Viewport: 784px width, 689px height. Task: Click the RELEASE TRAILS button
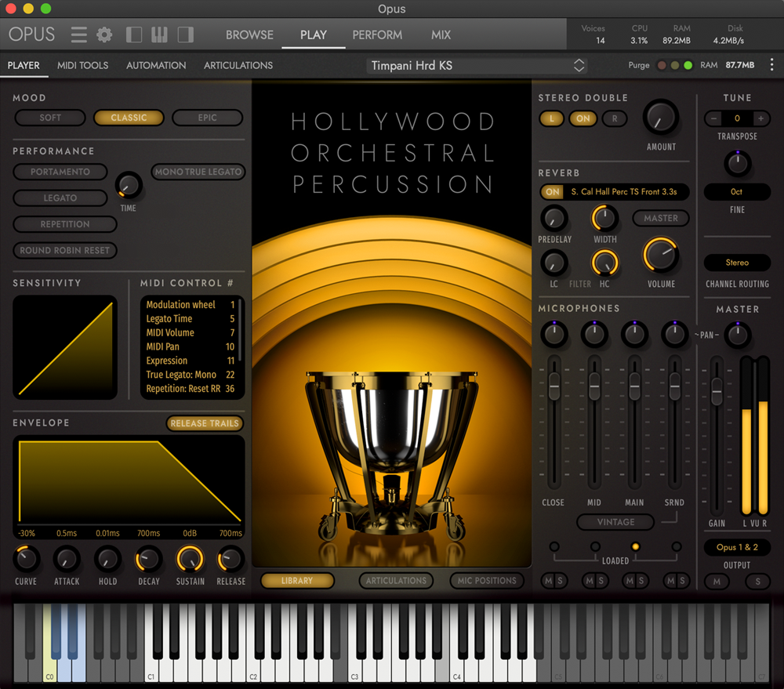point(204,423)
